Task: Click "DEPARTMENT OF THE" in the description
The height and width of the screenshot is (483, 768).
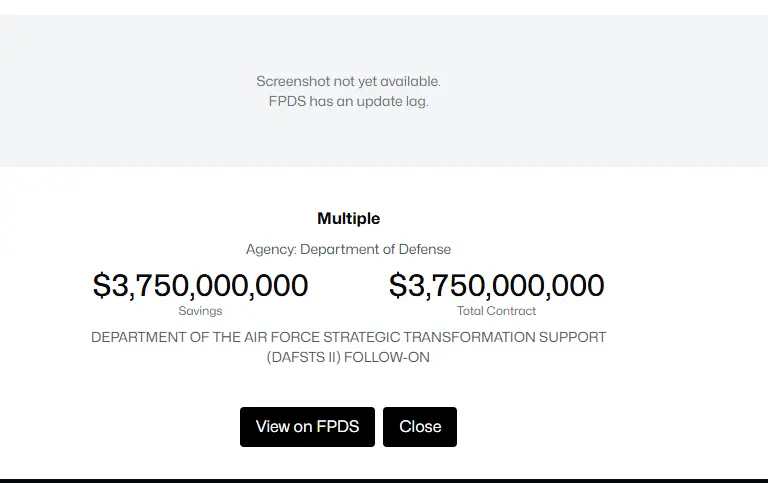Action: pyautogui.click(x=150, y=338)
